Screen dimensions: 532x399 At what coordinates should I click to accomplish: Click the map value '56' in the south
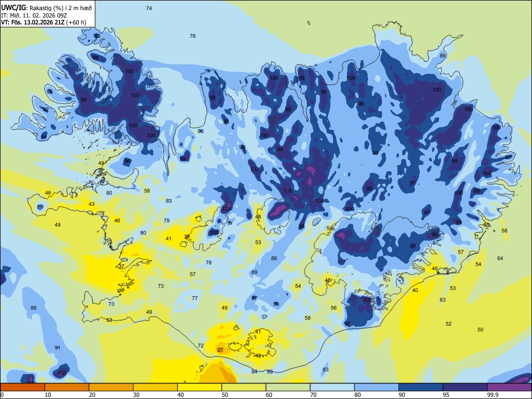pos(334,307)
